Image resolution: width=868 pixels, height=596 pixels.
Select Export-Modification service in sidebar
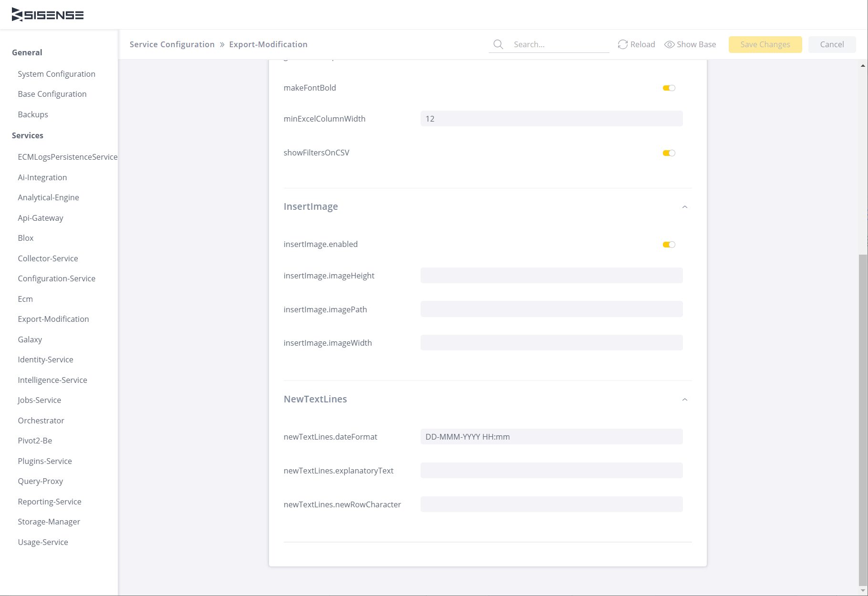point(53,319)
